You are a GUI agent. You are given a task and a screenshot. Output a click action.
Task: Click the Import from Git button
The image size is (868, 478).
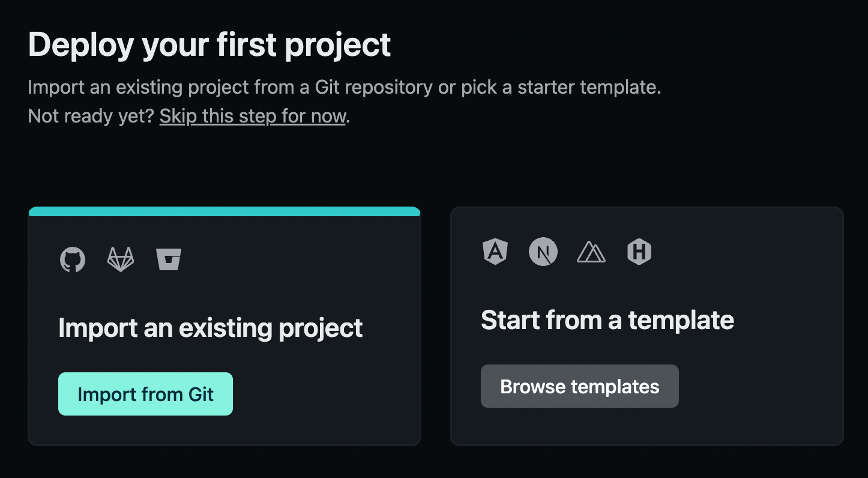[x=145, y=394]
